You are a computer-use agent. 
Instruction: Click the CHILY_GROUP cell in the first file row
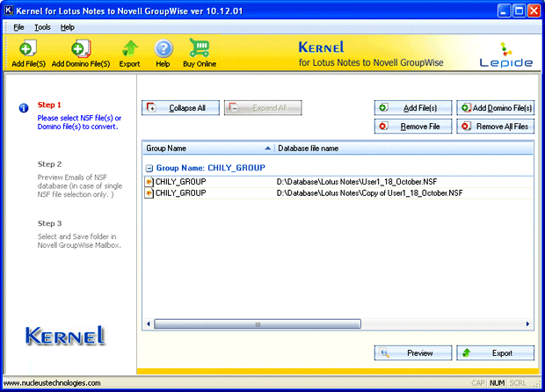click(181, 182)
